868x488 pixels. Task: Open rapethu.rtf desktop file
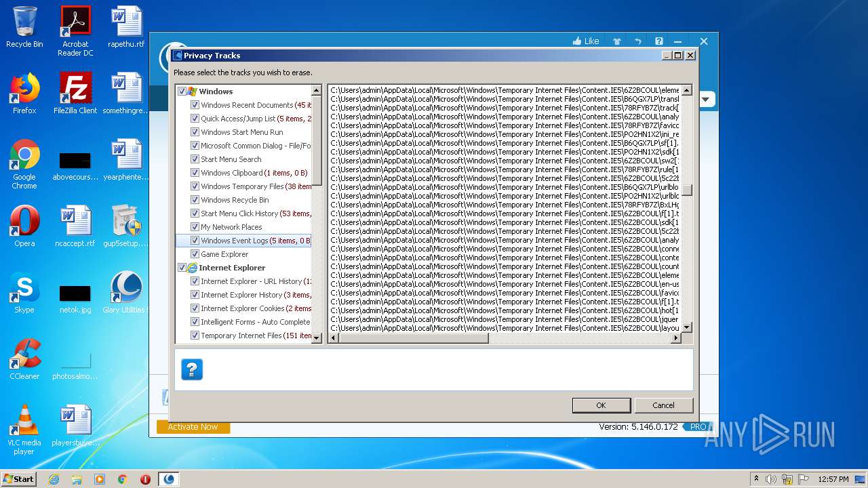[x=126, y=27]
